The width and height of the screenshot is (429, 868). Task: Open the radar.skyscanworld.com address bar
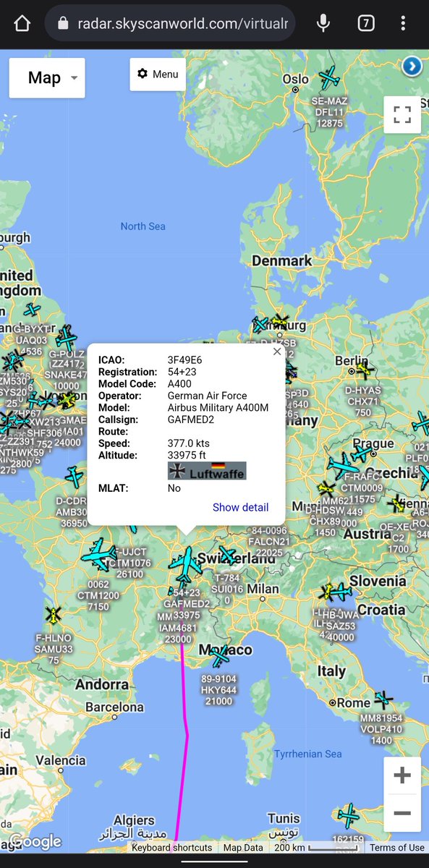(170, 24)
